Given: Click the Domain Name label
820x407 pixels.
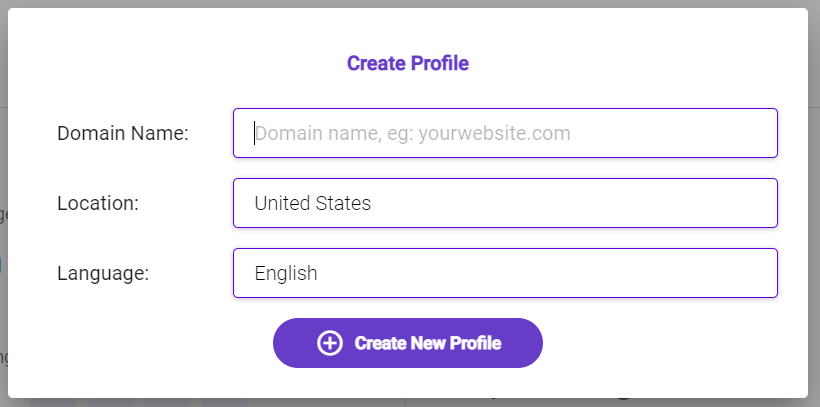Looking at the screenshot, I should [123, 133].
